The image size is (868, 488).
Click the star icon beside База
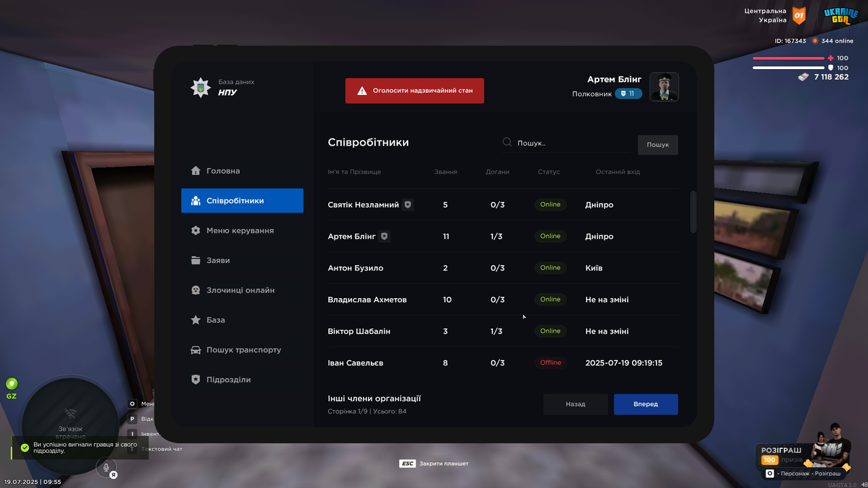pyautogui.click(x=195, y=320)
